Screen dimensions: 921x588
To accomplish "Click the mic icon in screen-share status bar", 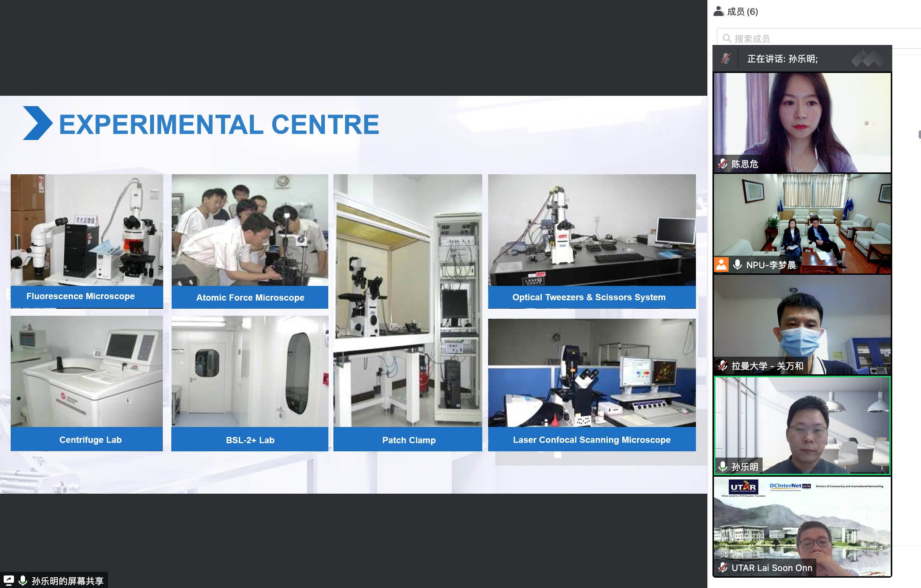I will pos(23,580).
